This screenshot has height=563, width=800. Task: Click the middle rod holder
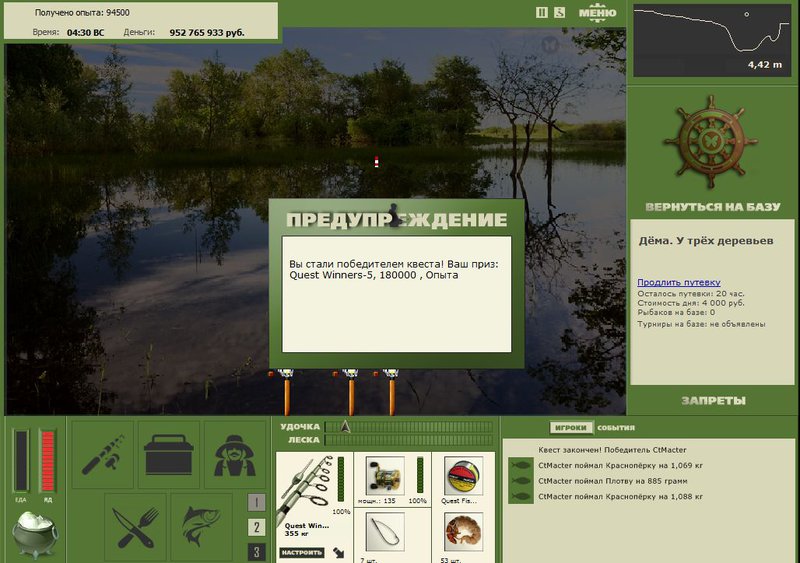click(x=351, y=391)
